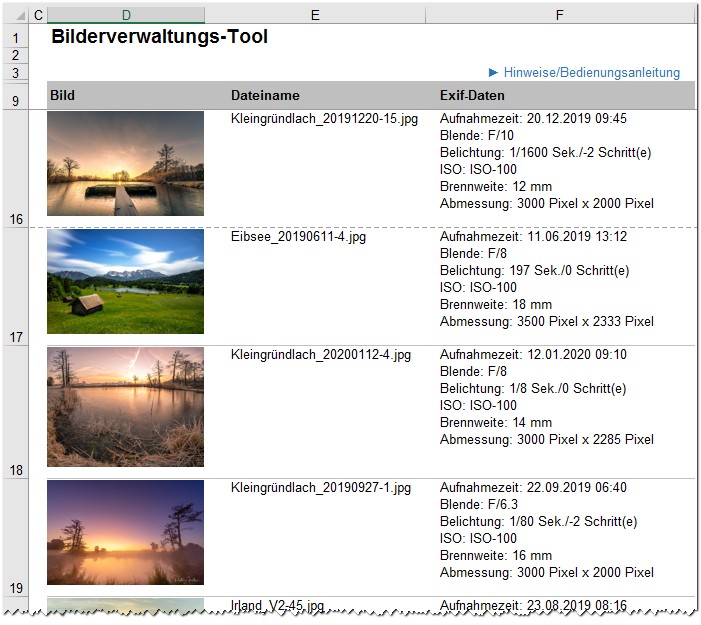Click filename Irland_V2-45.jpg
Viewport: 701px width, 625px height.
[277, 606]
